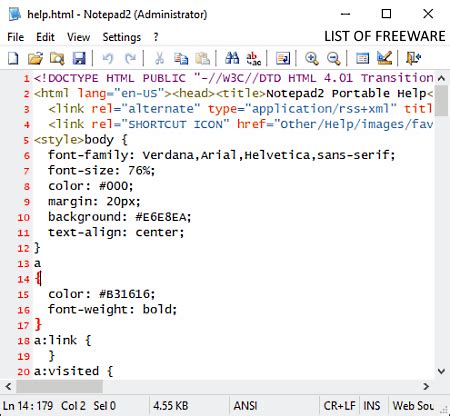Open the ? help menu
Screen dimensions: 450x416
coord(156,37)
